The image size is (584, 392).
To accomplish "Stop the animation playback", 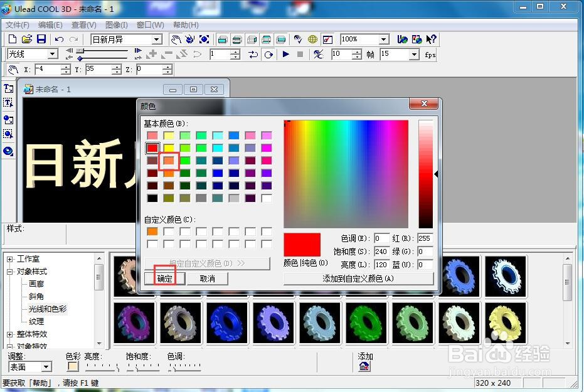I will click(300, 55).
